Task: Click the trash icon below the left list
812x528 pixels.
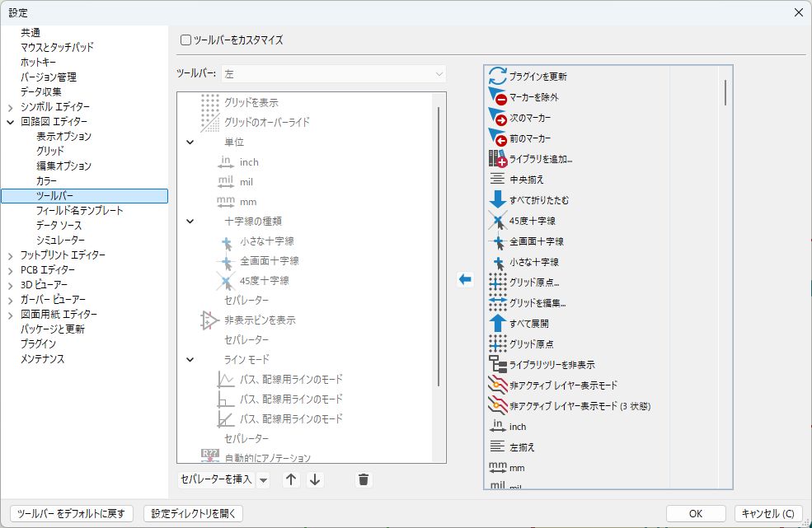Action: [x=363, y=479]
